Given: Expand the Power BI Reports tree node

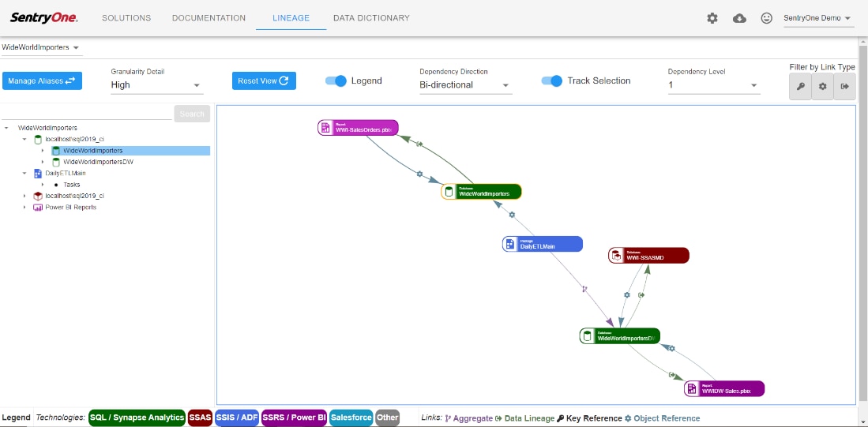Looking at the screenshot, I should coord(26,208).
